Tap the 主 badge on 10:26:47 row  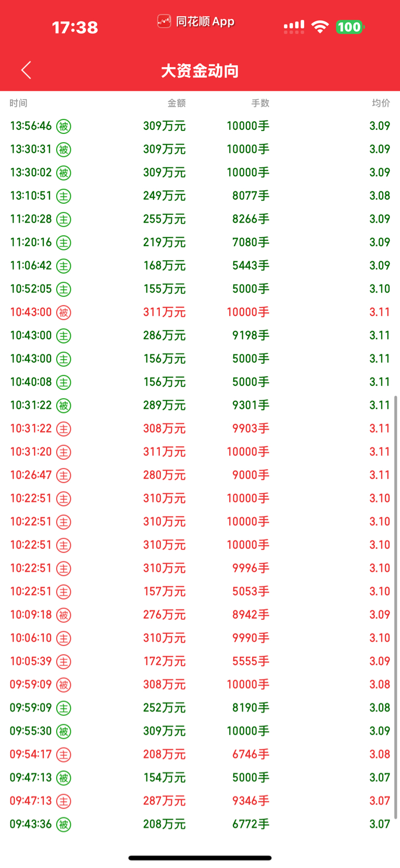click(x=64, y=475)
